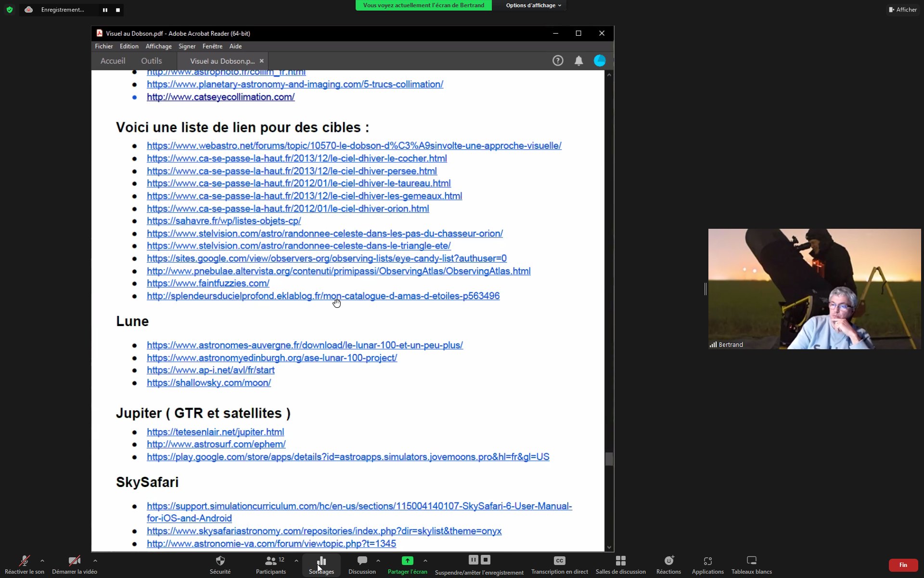Switch to the Accueil tab
The image size is (924, 578).
pyautogui.click(x=113, y=61)
